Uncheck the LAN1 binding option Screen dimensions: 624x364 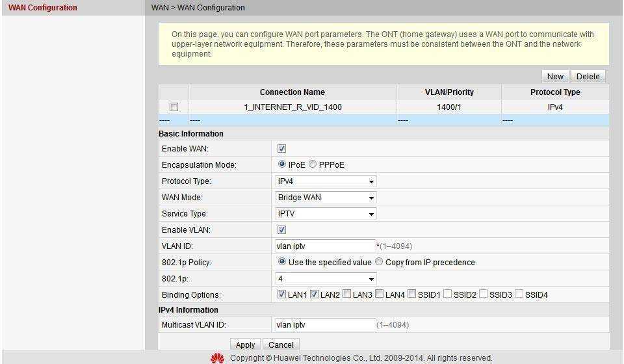click(x=281, y=294)
